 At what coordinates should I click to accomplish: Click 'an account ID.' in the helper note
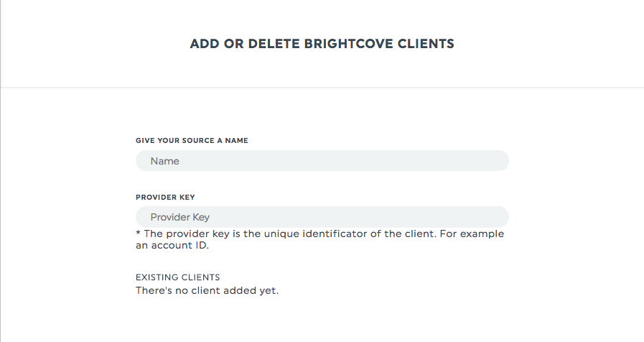[172, 246]
